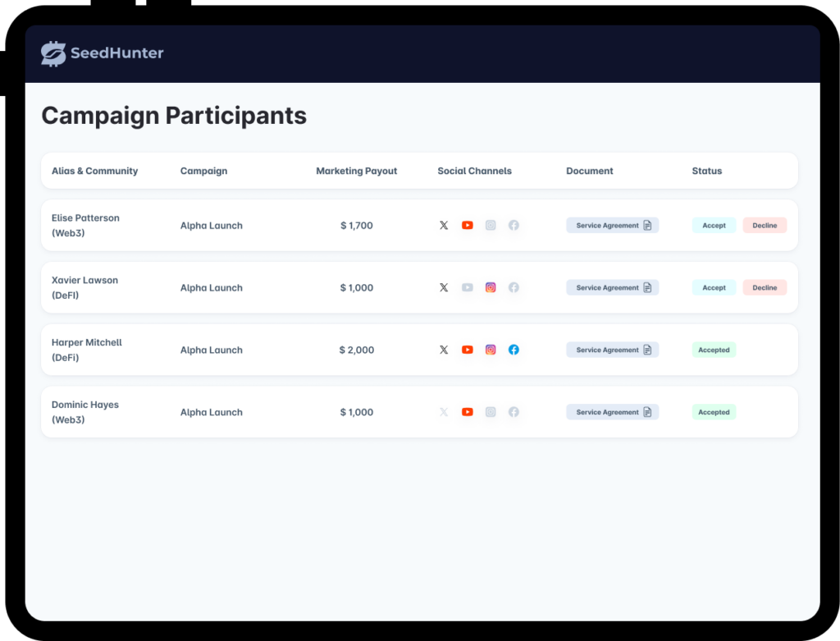Click the Campaign column header

(x=203, y=171)
